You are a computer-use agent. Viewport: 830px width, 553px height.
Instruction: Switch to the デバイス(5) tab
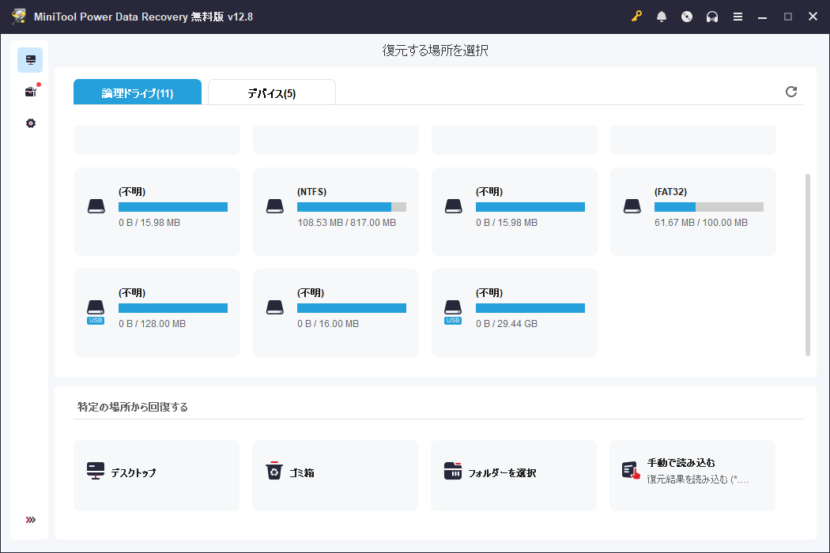click(x=271, y=93)
